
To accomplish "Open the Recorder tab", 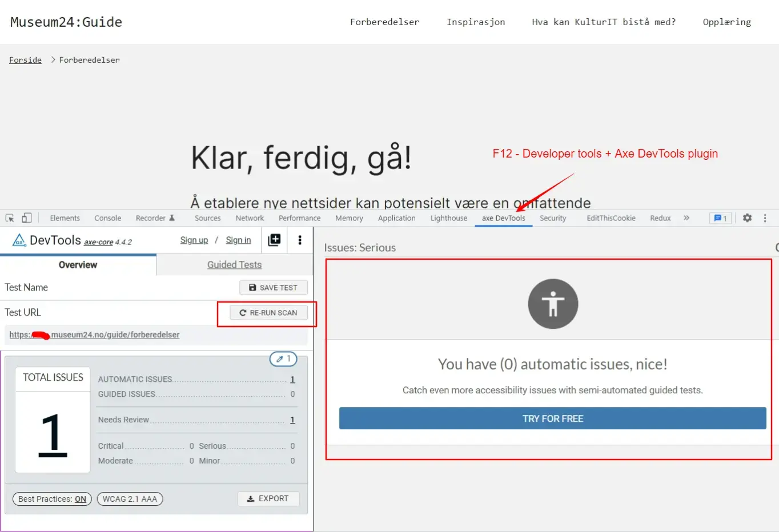I will pyautogui.click(x=155, y=218).
